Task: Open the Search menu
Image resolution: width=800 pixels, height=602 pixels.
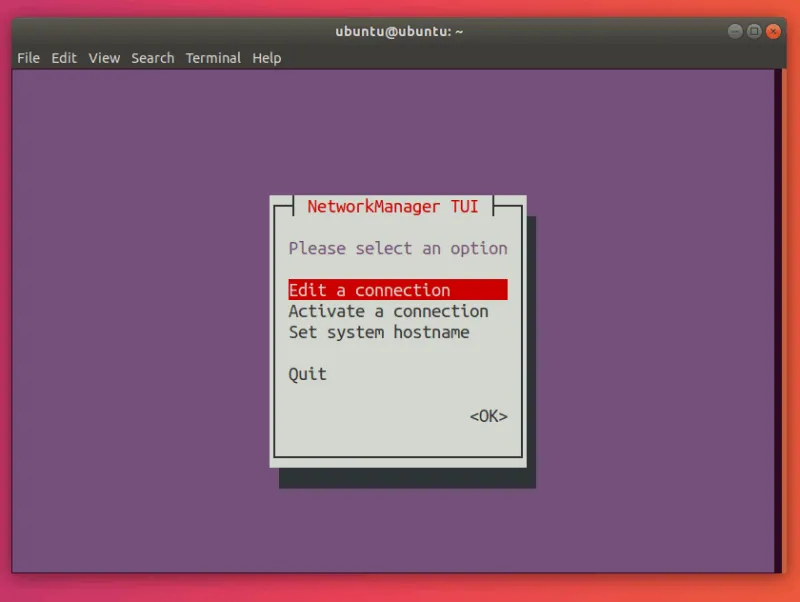Action: pos(152,58)
